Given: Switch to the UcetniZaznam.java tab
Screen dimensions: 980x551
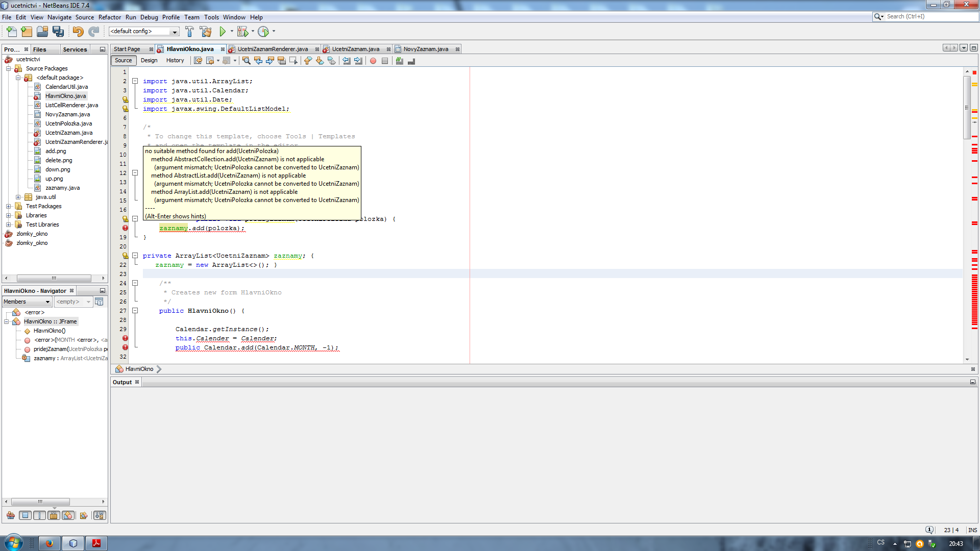Looking at the screenshot, I should click(x=355, y=49).
